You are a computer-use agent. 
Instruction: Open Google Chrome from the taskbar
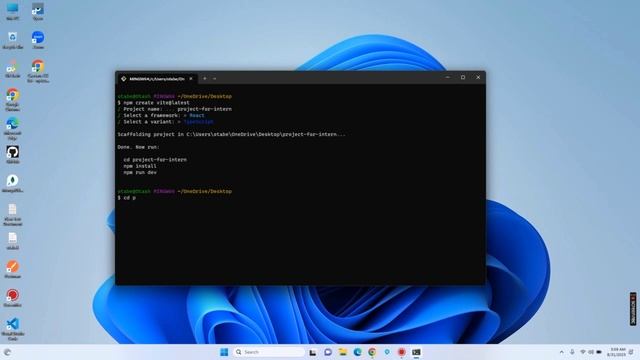pyautogui.click(x=372, y=352)
